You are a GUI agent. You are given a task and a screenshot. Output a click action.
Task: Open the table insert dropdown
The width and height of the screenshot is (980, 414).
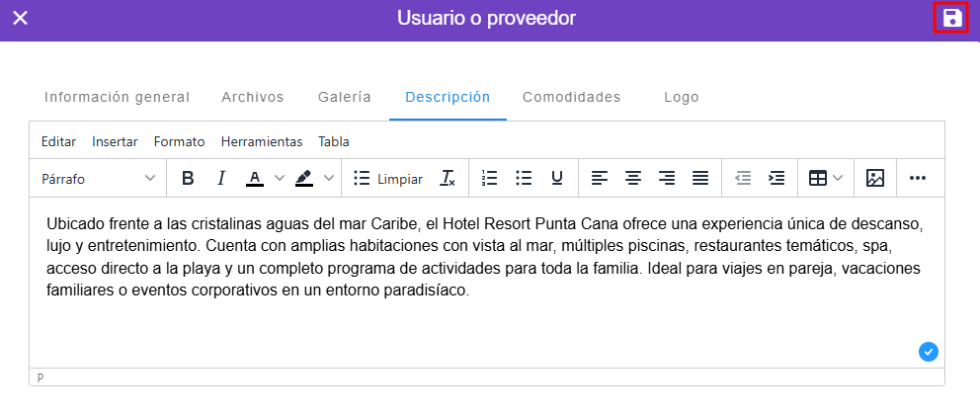[826, 179]
